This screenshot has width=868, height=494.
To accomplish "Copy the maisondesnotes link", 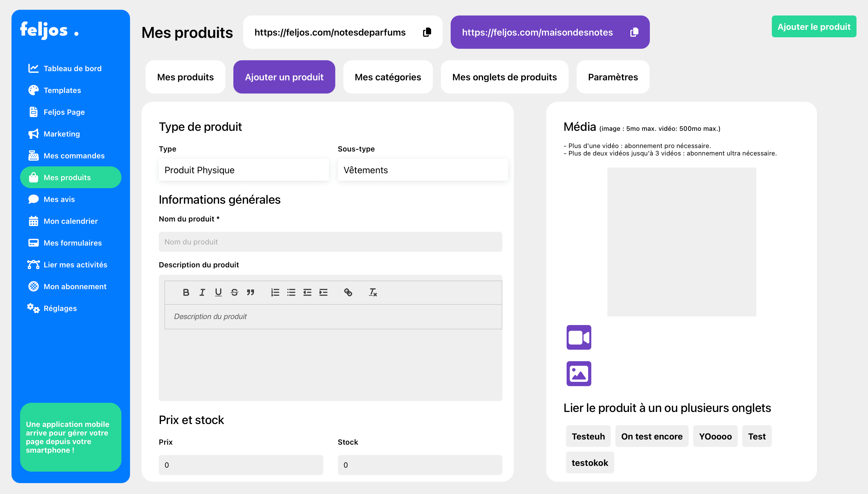I will point(634,32).
